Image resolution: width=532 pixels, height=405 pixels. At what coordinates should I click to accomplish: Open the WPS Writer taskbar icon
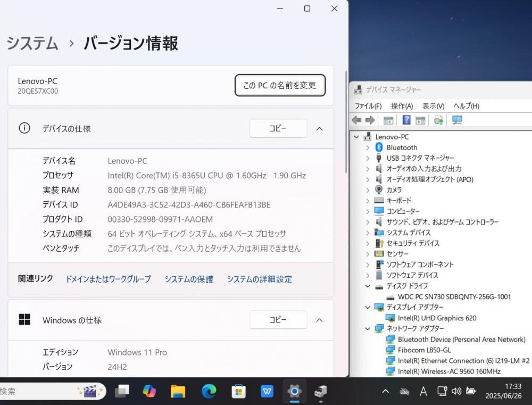(x=267, y=391)
